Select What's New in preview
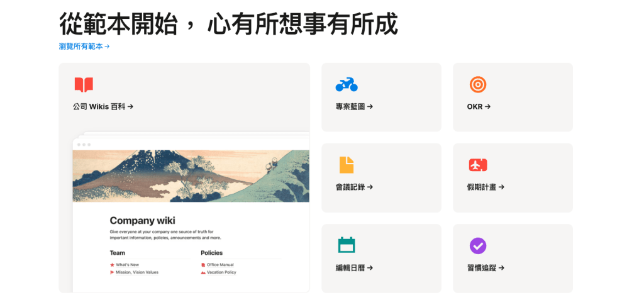 [127, 265]
